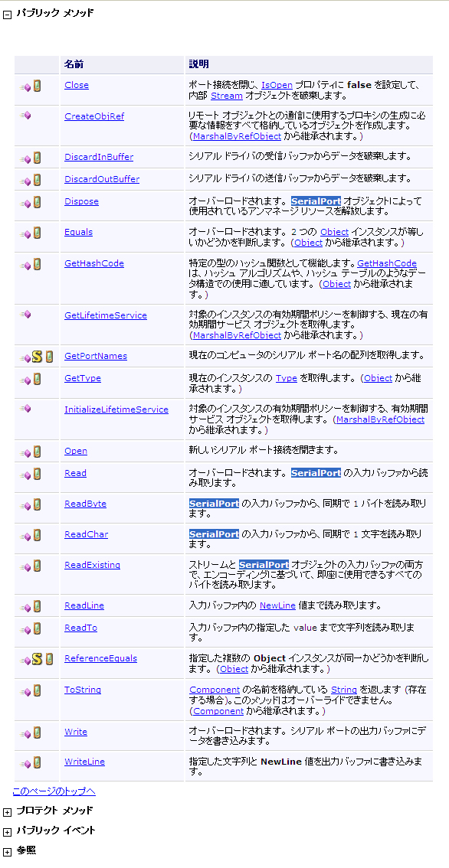Screen dimensions: 449x868
Task: Click the method icon beside WriteLine
Action: point(26,765)
